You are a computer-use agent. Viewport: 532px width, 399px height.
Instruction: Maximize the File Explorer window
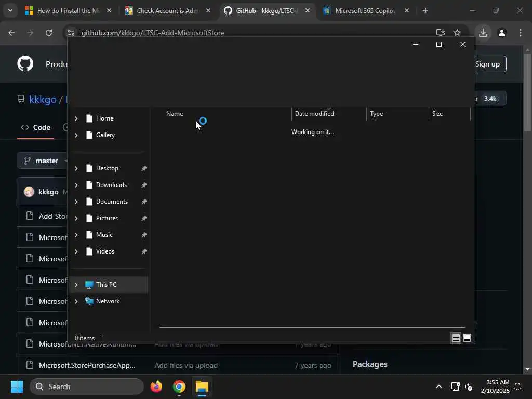[439, 45]
